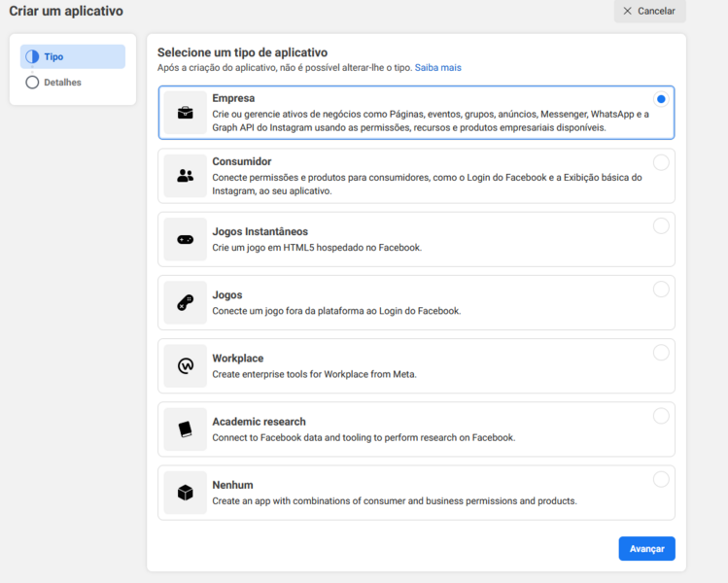Click 'Connect to Facebook data and tooling' text
The image size is (728, 583).
pos(364,437)
